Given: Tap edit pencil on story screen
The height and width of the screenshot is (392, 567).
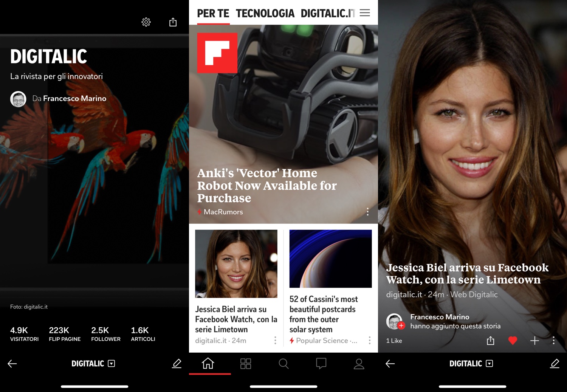Looking at the screenshot, I should 555,364.
